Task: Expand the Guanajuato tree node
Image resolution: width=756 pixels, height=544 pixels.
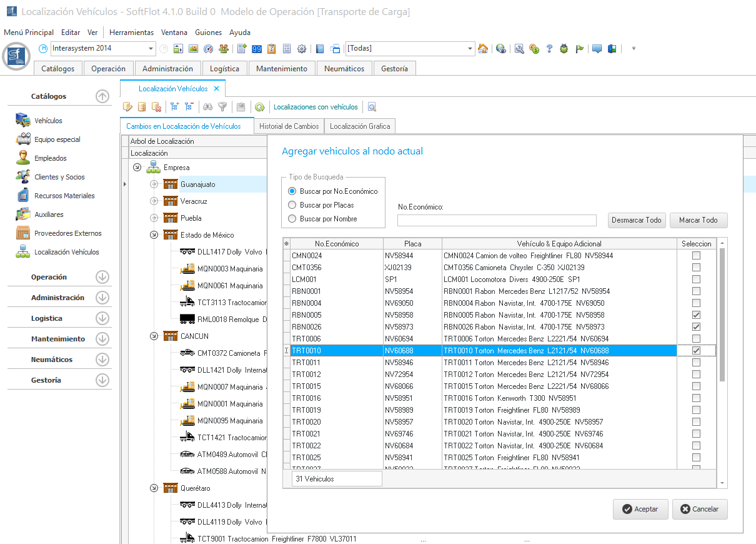Action: 154,184
